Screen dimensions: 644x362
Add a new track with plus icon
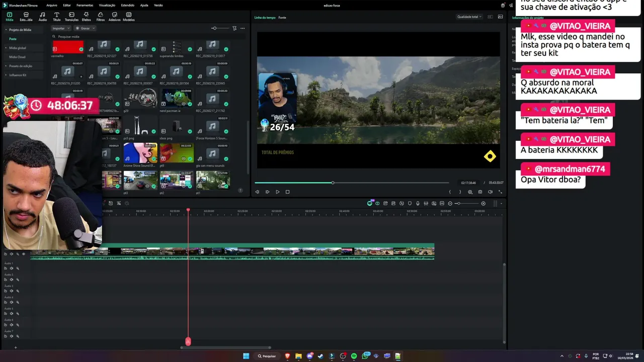tap(15, 347)
